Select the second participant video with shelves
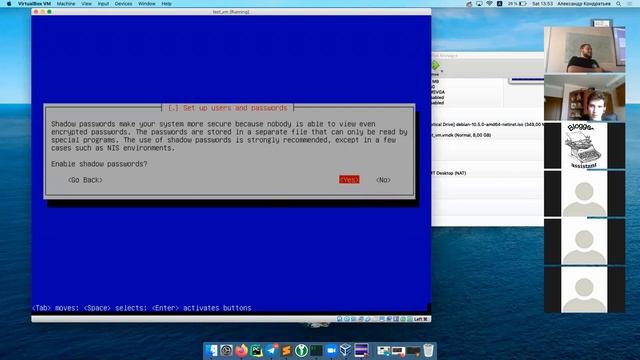 584,98
